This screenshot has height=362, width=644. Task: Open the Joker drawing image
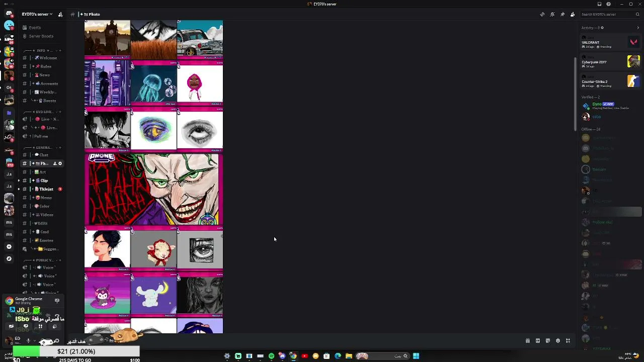(153, 189)
